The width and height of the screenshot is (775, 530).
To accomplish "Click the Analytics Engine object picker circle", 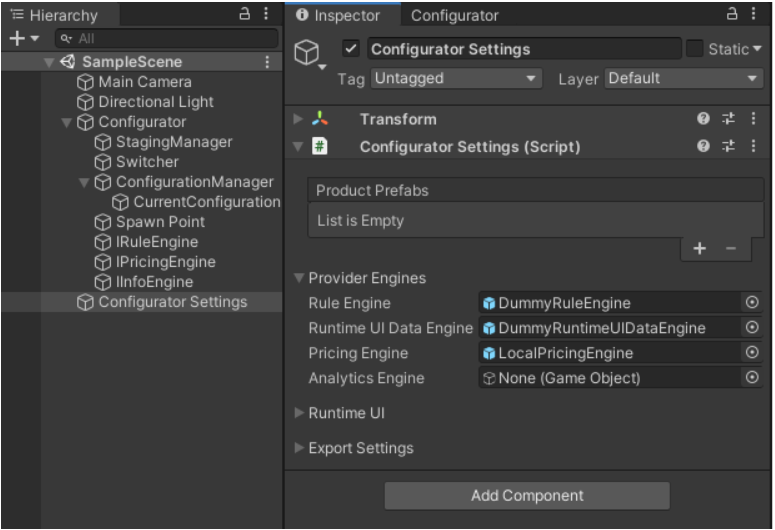I will (752, 378).
